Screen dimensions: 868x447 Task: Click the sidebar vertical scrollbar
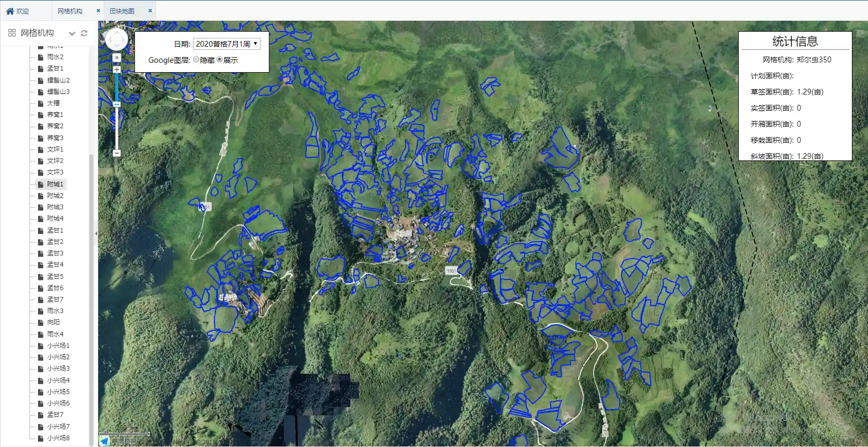[x=91, y=260]
